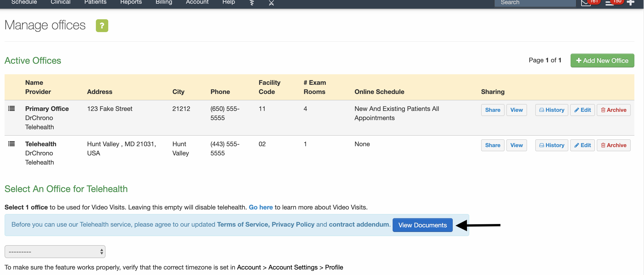Click the Online Schedule column header
Screen dimensions: 644x275
pos(379,92)
